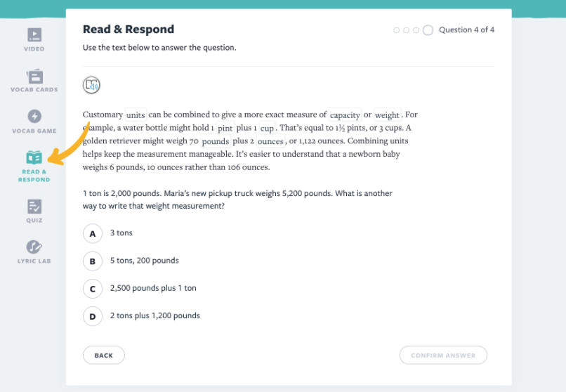Select the Read & Respond book icon
Viewport: 566px width, 392px height.
pyautogui.click(x=34, y=157)
